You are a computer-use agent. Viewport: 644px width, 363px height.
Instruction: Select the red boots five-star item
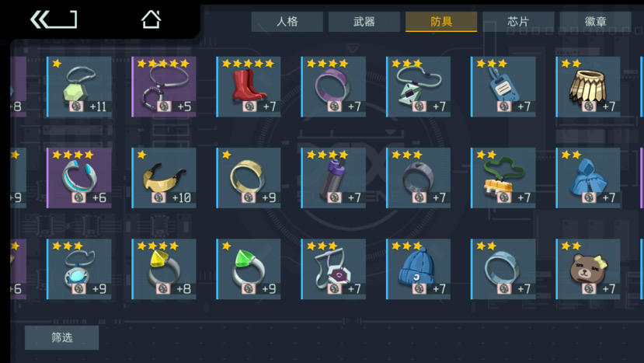(249, 87)
